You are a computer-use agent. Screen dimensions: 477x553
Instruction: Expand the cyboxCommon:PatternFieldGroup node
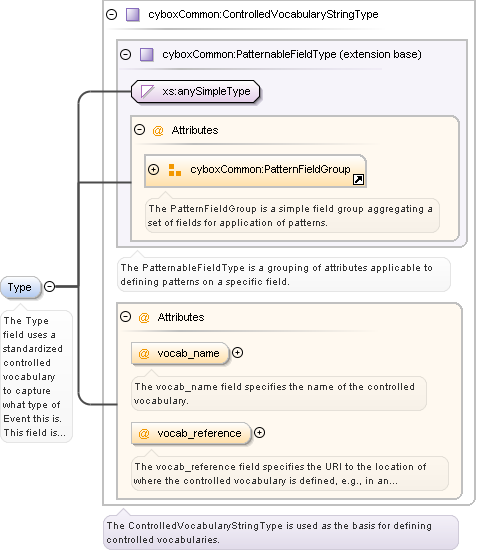(153, 170)
